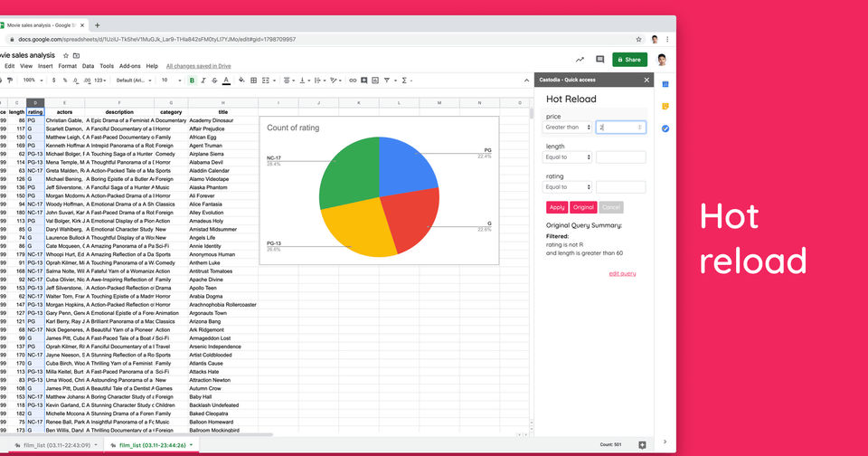The height and width of the screenshot is (456, 868).
Task: Format selection as percent
Action: click(x=65, y=81)
